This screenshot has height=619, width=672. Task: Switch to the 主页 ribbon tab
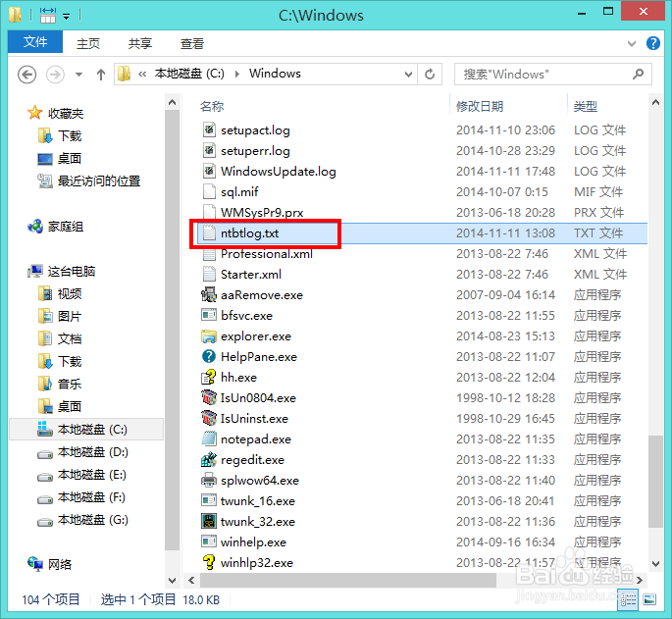point(88,43)
